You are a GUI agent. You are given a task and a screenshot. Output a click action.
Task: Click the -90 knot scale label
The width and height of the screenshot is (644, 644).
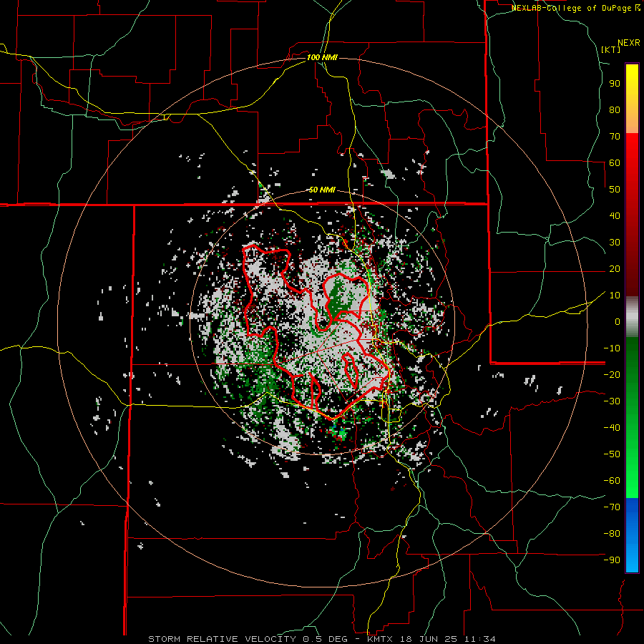point(612,560)
